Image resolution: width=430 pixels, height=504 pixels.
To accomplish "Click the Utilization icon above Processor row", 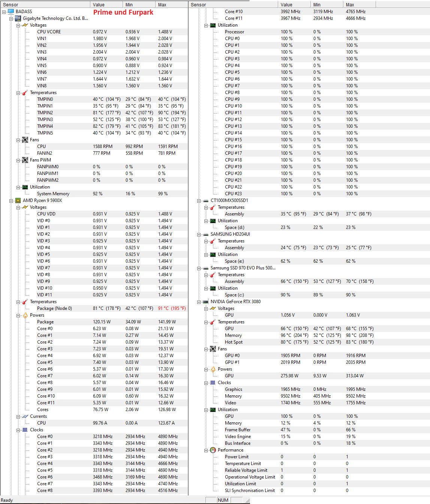I will pyautogui.click(x=213, y=25).
